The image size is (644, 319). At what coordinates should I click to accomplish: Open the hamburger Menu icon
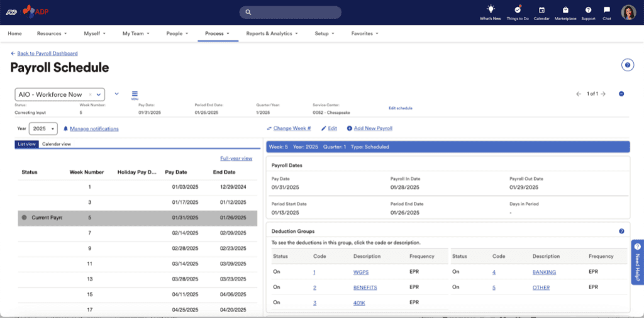click(135, 94)
